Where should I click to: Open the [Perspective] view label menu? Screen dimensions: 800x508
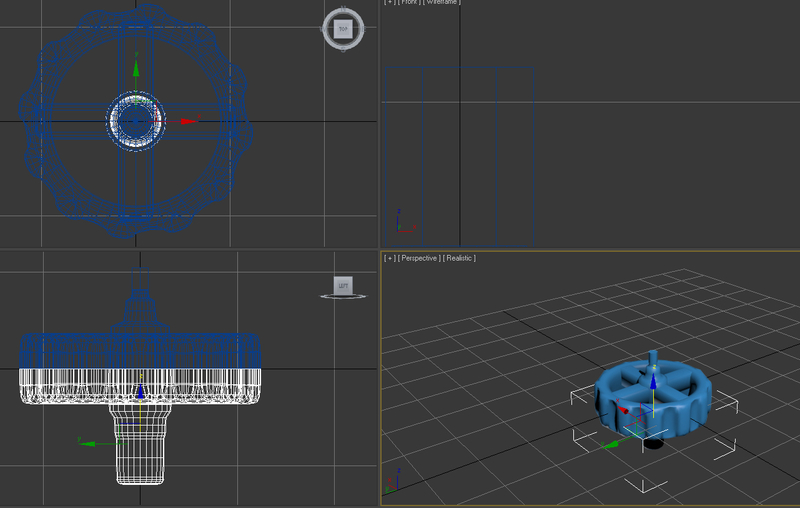[419, 258]
